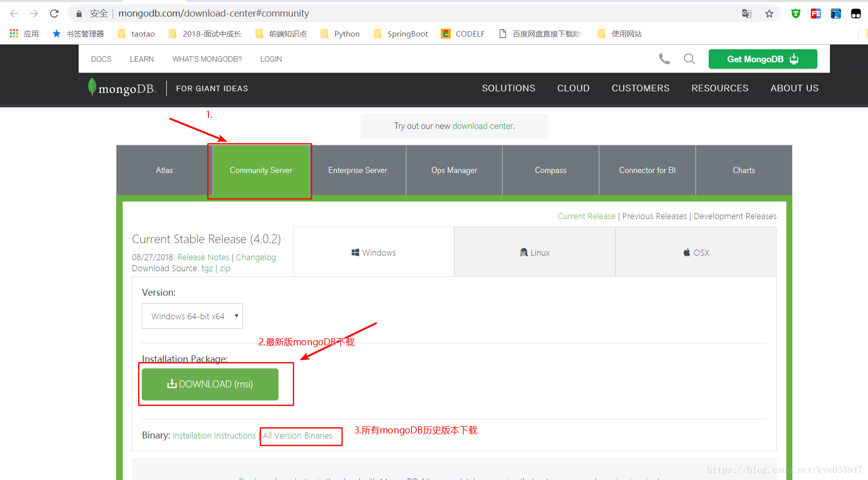Switch to the Ops Manager tab
Screen dimensions: 868x480
pos(454,170)
